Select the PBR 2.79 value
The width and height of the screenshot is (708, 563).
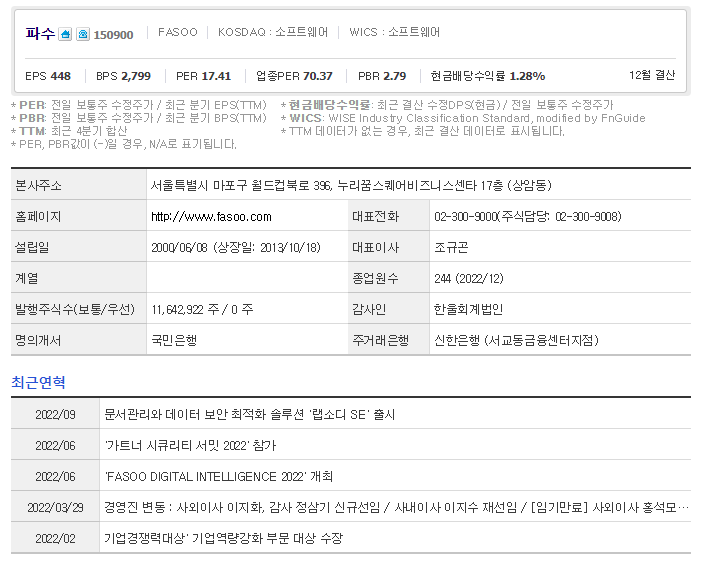point(382,76)
